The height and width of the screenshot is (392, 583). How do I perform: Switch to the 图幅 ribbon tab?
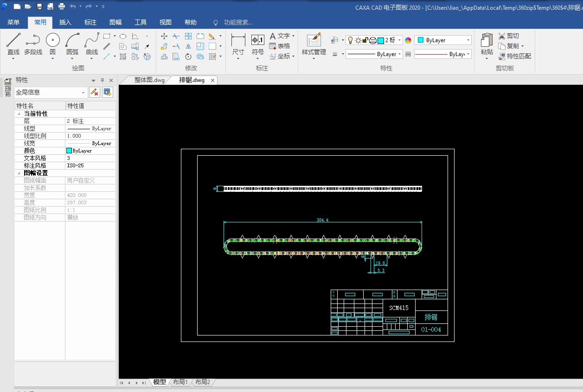click(115, 22)
